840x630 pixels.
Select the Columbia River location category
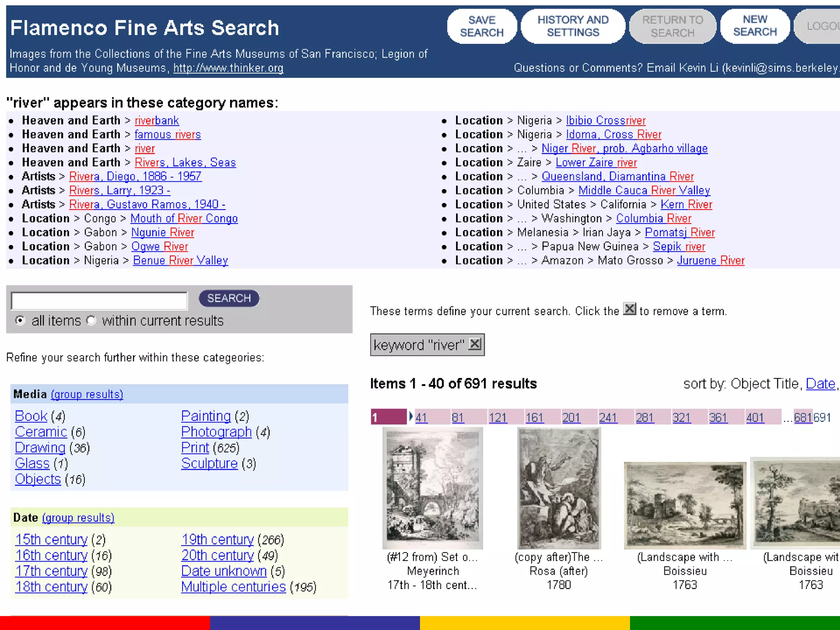[653, 218]
